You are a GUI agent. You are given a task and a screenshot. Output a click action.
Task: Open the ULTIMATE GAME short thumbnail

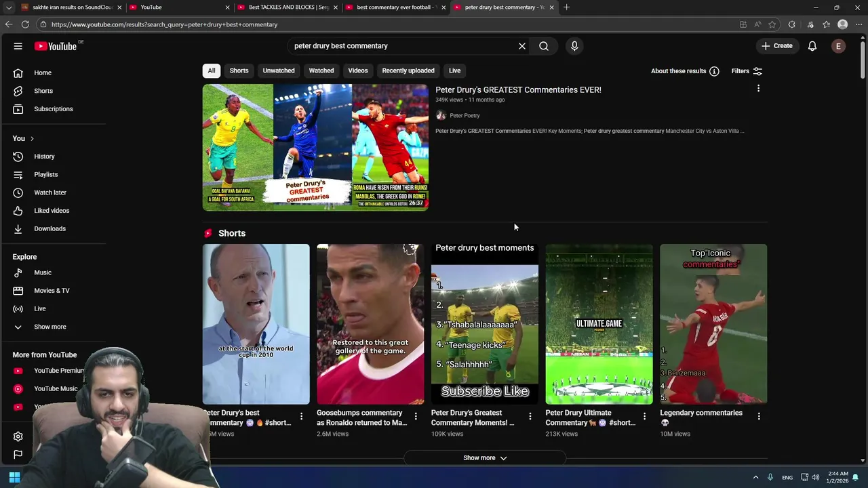click(599, 324)
